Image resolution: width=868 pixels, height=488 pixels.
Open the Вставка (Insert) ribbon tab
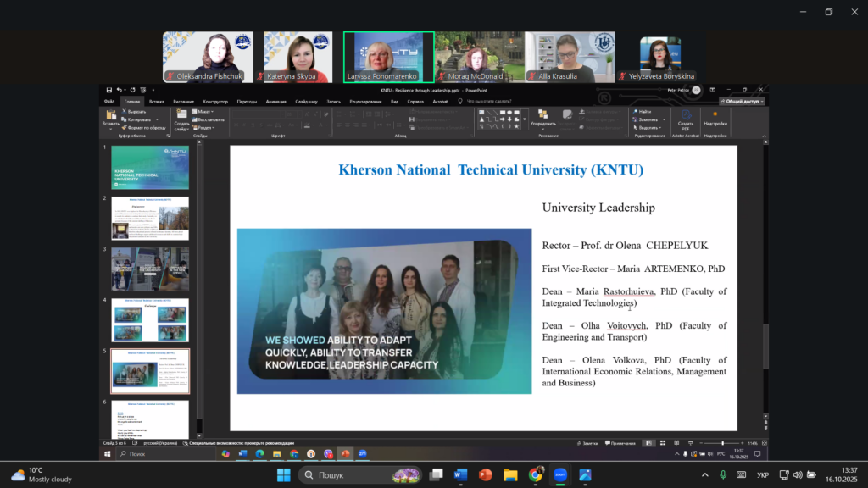[157, 101]
